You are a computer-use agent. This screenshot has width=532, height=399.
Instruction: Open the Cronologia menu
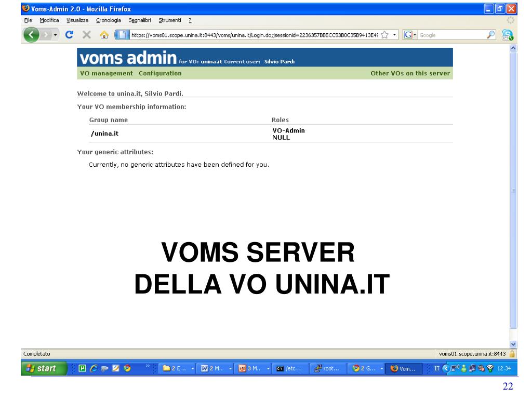(108, 20)
